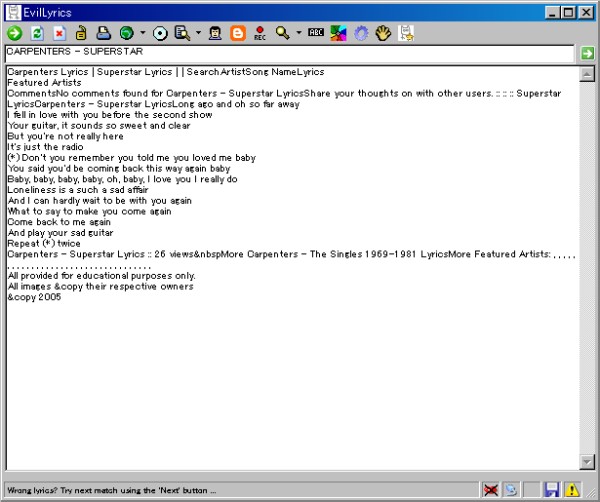
Task: Open the green globe browser icon
Action: (126, 33)
